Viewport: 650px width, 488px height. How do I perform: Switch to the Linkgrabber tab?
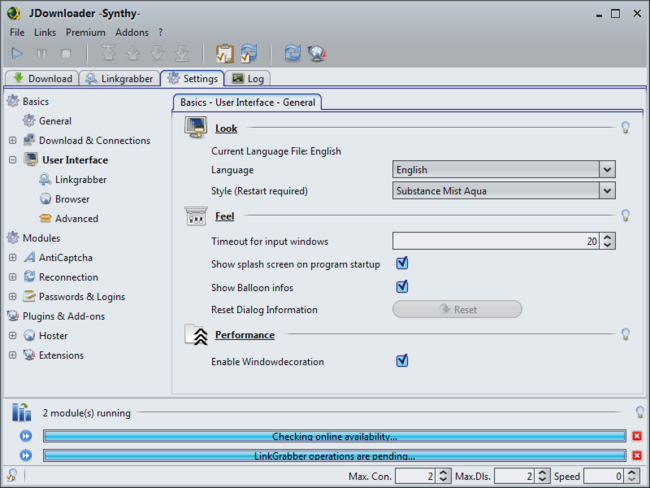pyautogui.click(x=119, y=78)
